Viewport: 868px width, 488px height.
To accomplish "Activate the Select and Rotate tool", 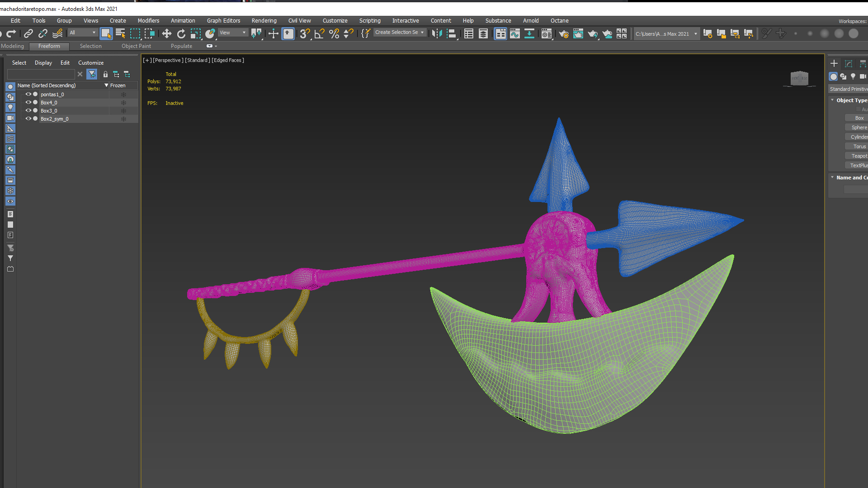I will 181,33.
